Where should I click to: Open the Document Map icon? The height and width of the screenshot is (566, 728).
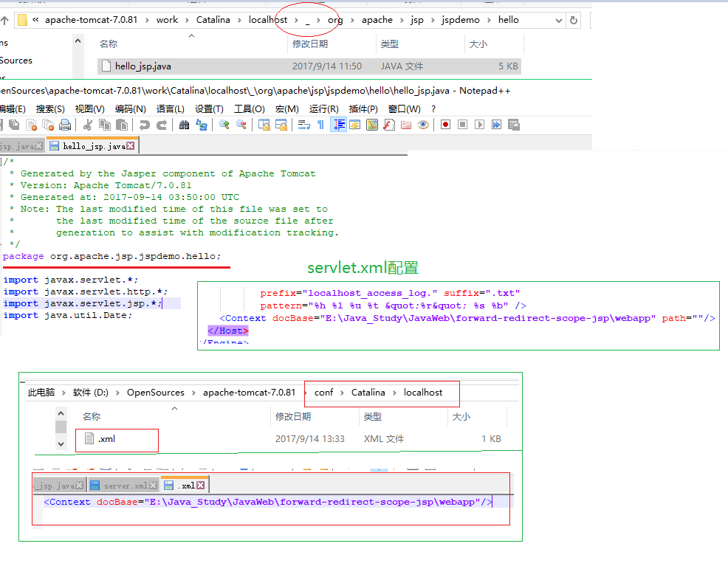point(372,125)
